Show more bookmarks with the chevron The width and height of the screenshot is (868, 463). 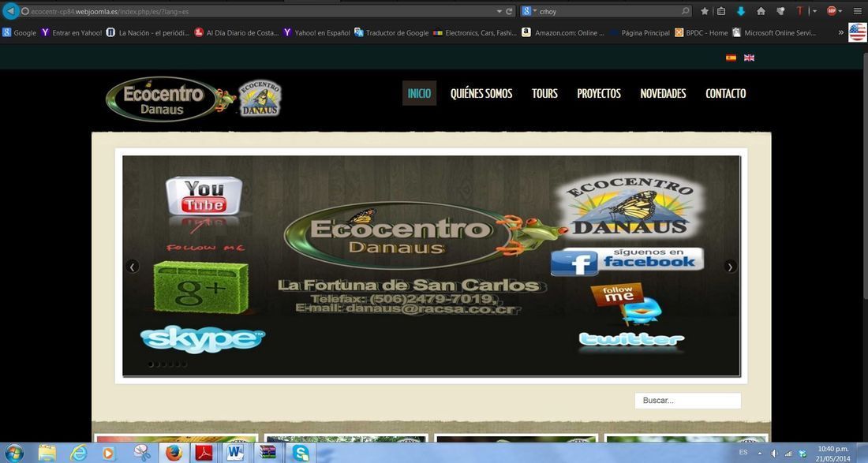click(841, 32)
